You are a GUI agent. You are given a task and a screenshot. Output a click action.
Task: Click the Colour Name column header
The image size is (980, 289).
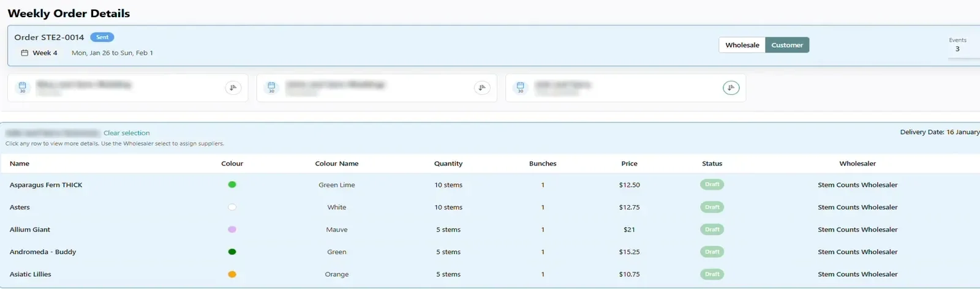pos(337,163)
